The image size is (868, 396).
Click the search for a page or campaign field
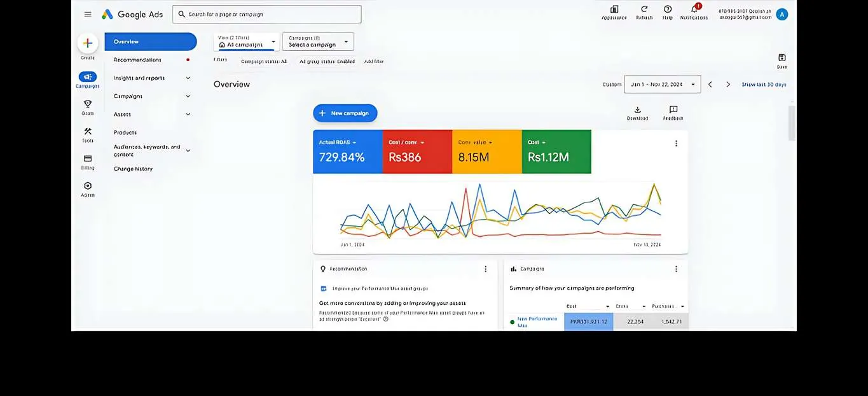[267, 14]
